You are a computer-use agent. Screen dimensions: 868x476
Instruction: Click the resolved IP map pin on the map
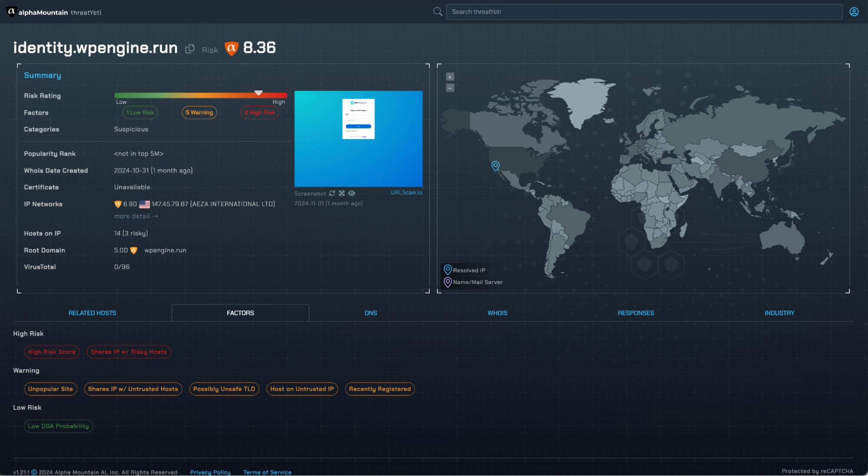click(495, 166)
